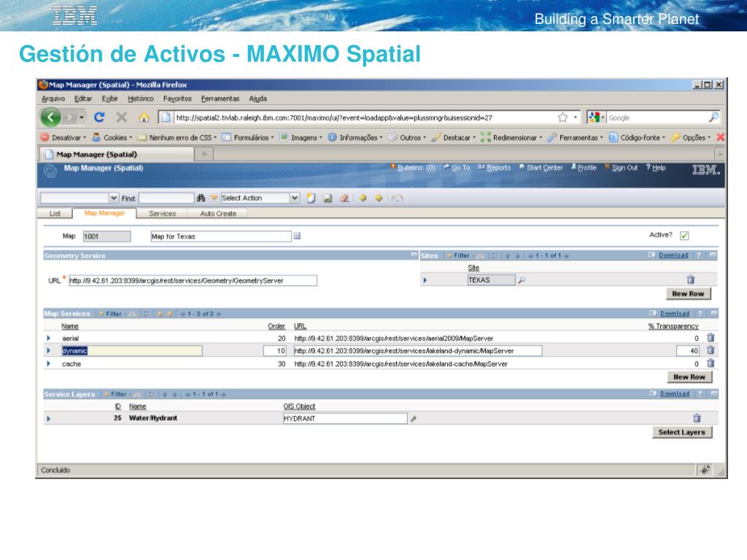Expand the cache map service row
Viewport: 747px width, 560px height.
pyautogui.click(x=48, y=363)
